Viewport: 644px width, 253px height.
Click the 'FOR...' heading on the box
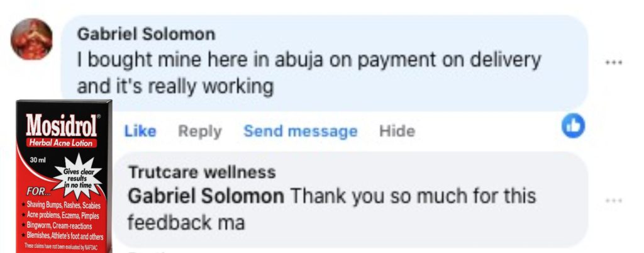[x=40, y=191]
